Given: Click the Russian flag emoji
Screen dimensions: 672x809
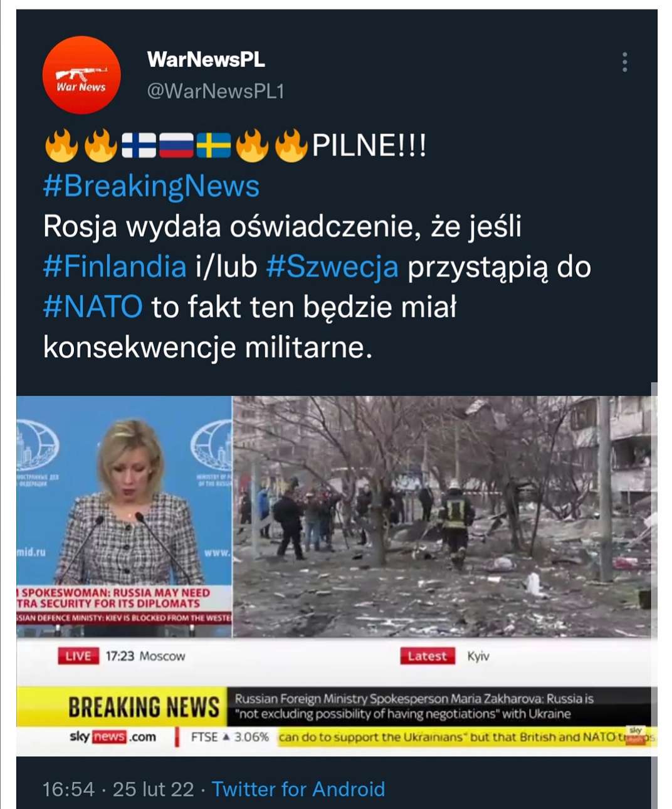Looking at the screenshot, I should [176, 145].
